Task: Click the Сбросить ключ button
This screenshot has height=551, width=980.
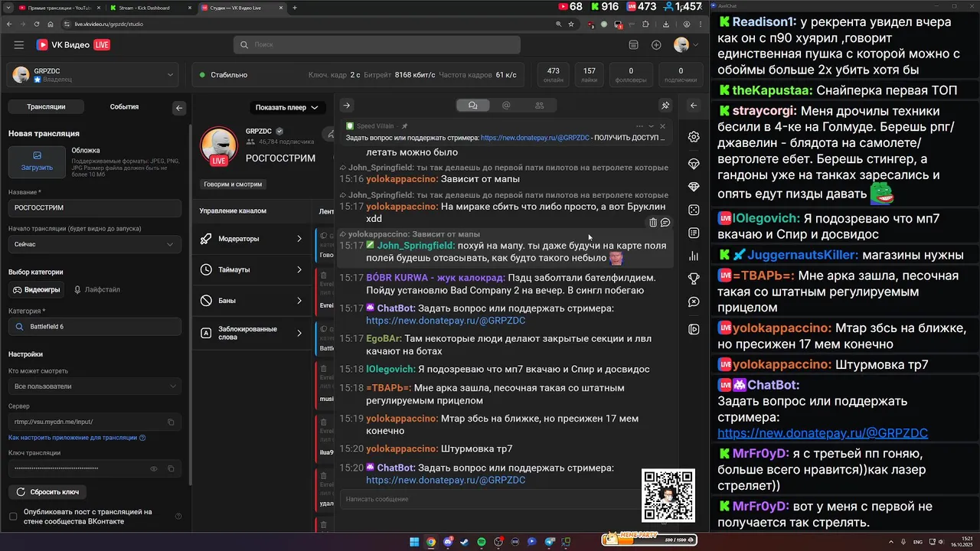Action: 47,492
